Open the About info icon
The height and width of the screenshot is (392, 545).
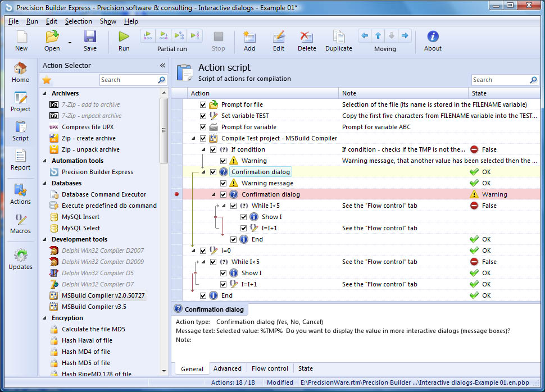pos(433,36)
